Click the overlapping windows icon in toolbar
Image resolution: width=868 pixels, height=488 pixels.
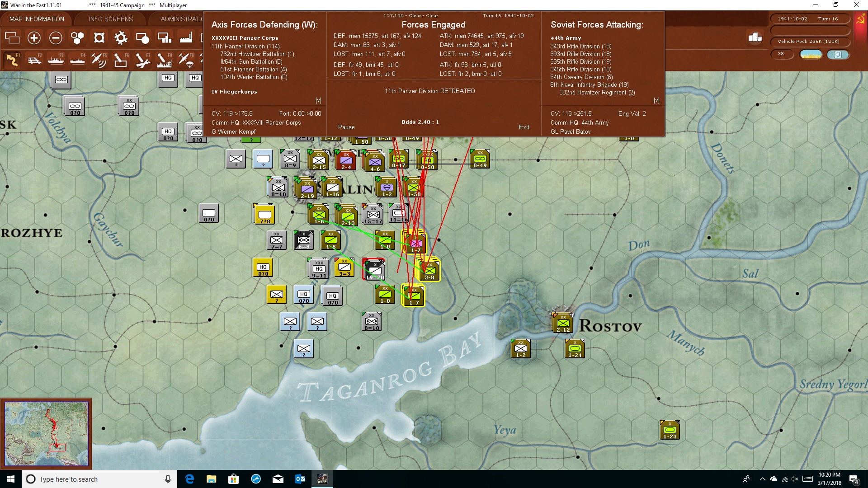tap(12, 38)
